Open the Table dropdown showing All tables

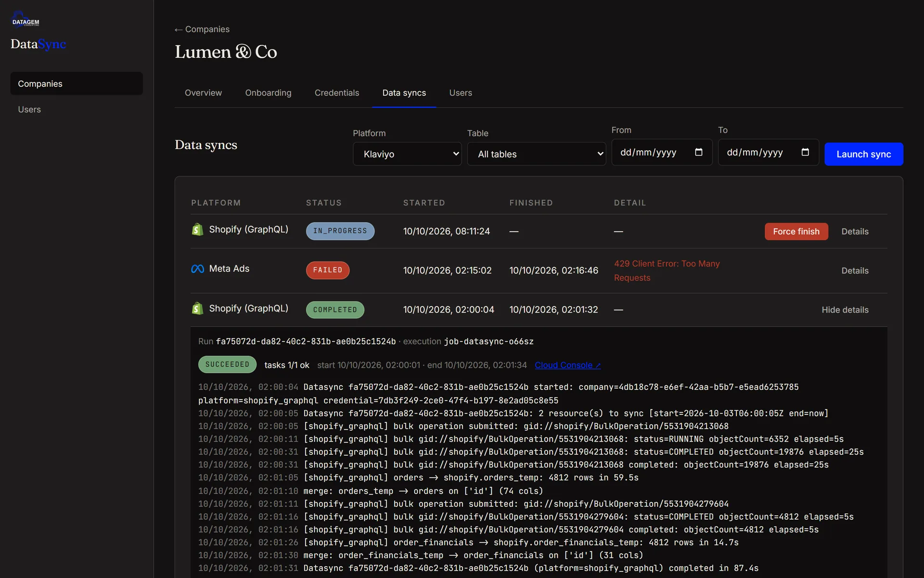[x=537, y=154]
